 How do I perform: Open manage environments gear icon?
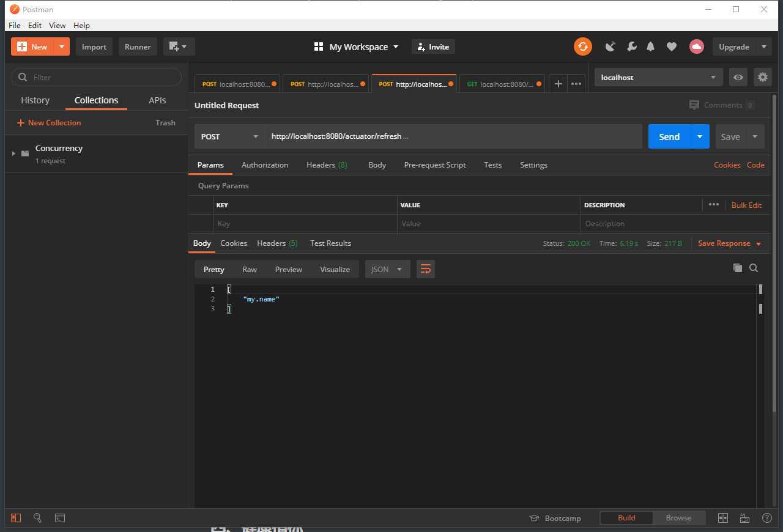762,77
